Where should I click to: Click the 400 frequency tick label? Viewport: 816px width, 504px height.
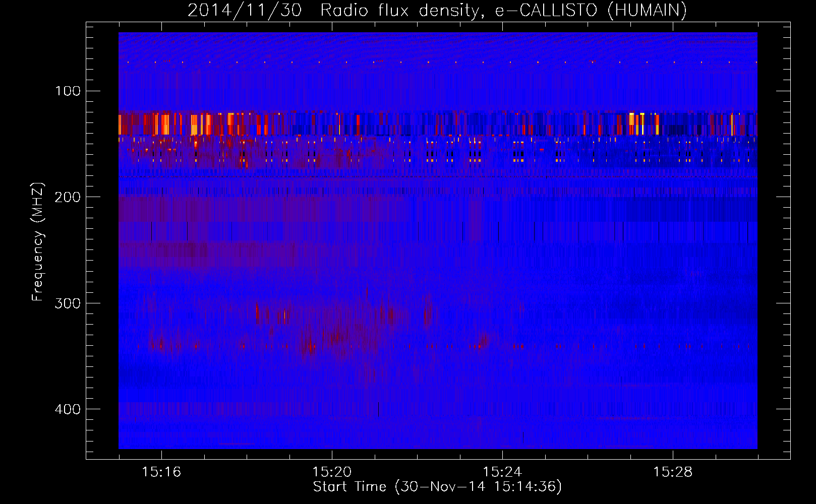tap(68, 409)
